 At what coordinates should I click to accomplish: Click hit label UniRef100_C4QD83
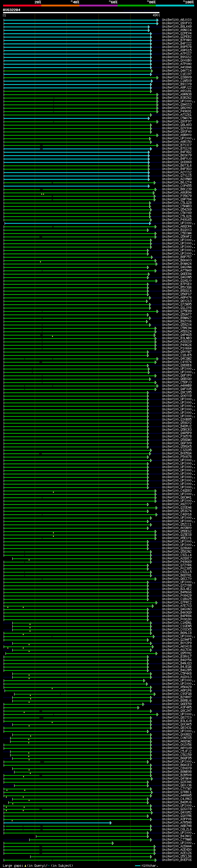point(177,491)
